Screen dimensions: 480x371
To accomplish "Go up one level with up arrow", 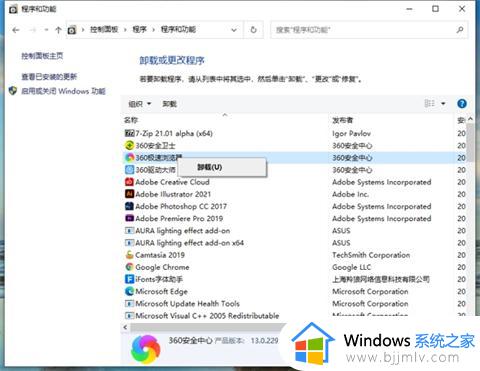I will (58, 30).
